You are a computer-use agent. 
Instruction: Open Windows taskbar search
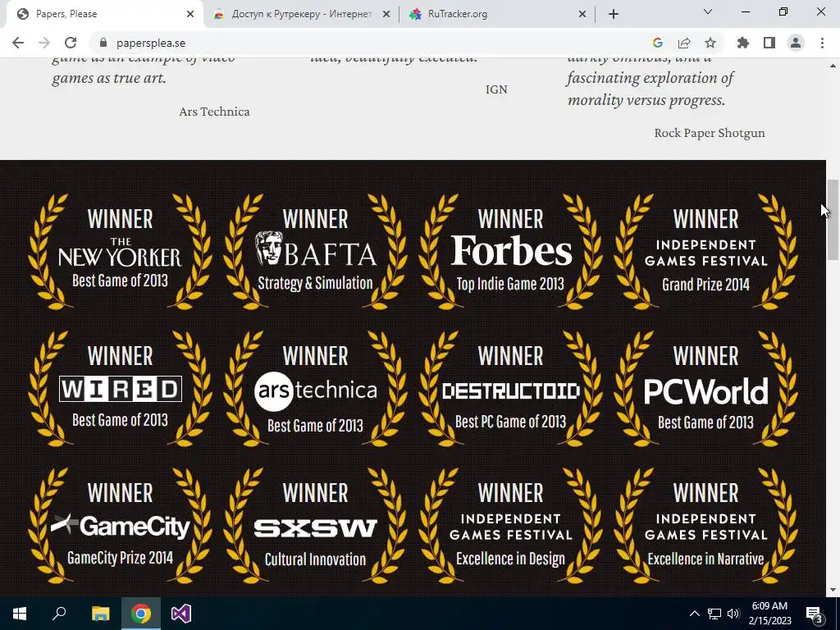point(59,614)
